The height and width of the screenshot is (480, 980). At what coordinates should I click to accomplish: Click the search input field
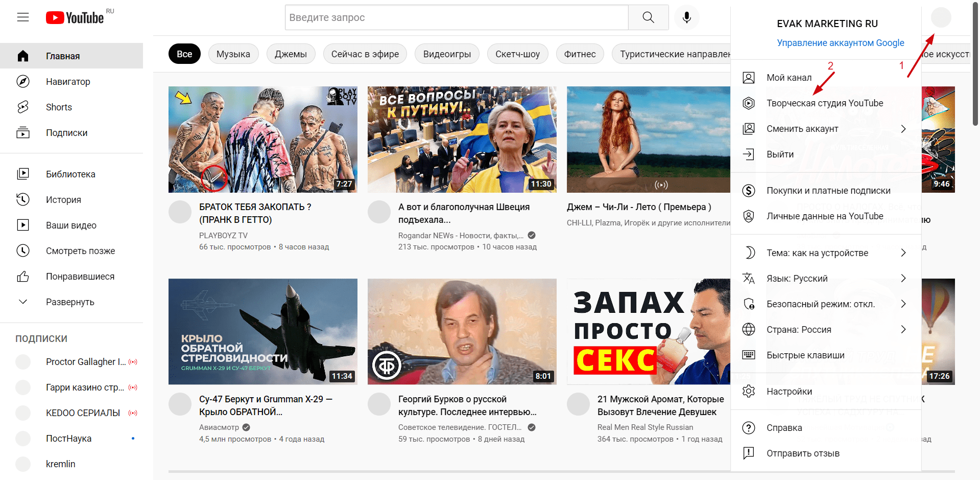[457, 17]
